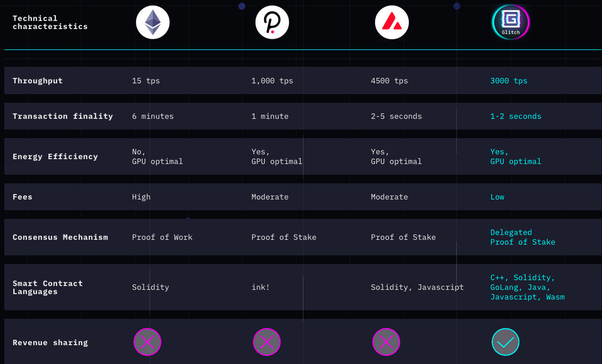Screen dimensions: 602x364
Task: Click 'Delegated Proof of Stake' text
Action: coord(522,237)
